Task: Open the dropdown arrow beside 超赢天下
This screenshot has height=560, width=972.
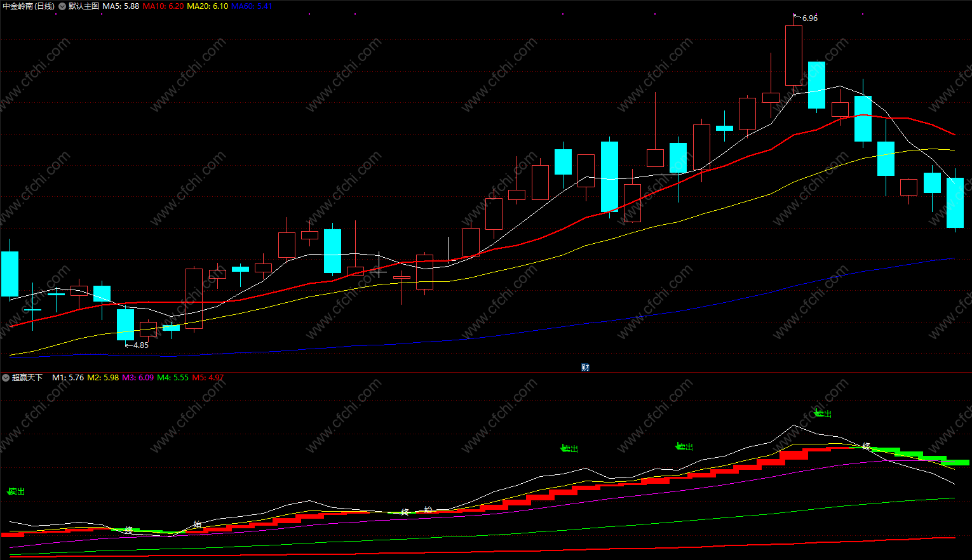Action: (x=6, y=378)
